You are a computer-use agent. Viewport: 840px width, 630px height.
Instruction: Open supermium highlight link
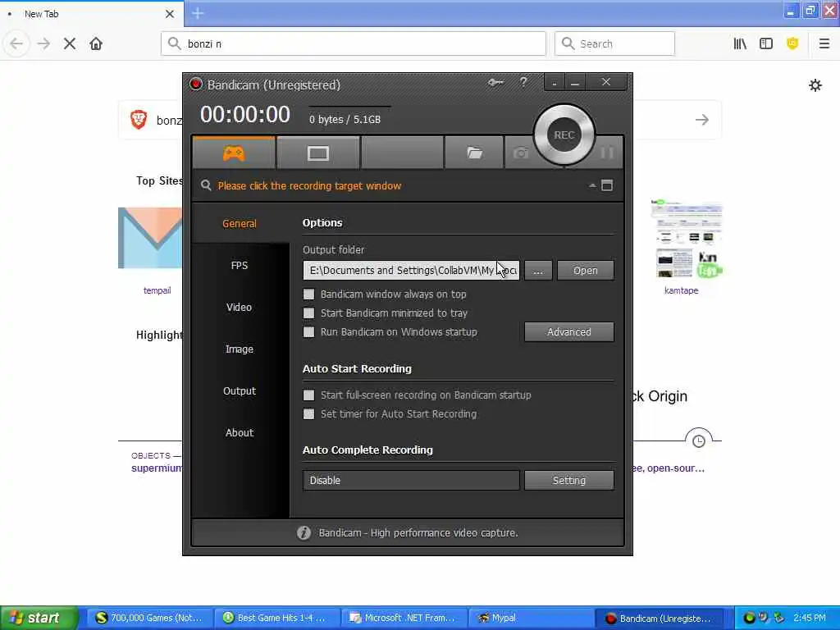coord(157,468)
